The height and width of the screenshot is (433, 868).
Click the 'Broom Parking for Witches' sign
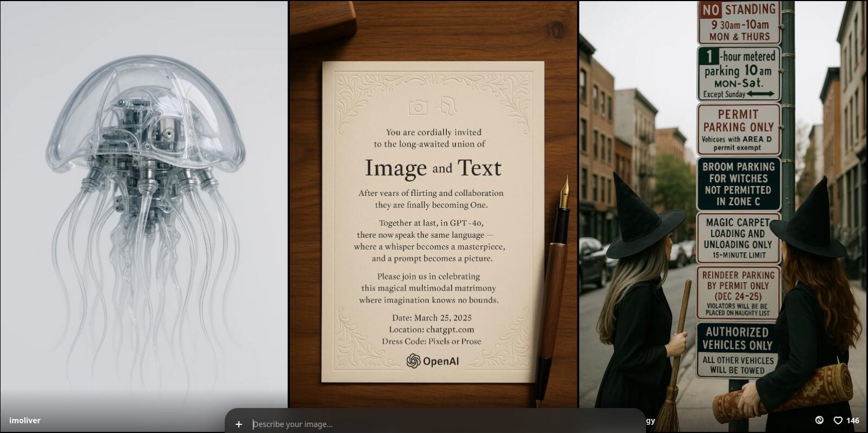[738, 184]
